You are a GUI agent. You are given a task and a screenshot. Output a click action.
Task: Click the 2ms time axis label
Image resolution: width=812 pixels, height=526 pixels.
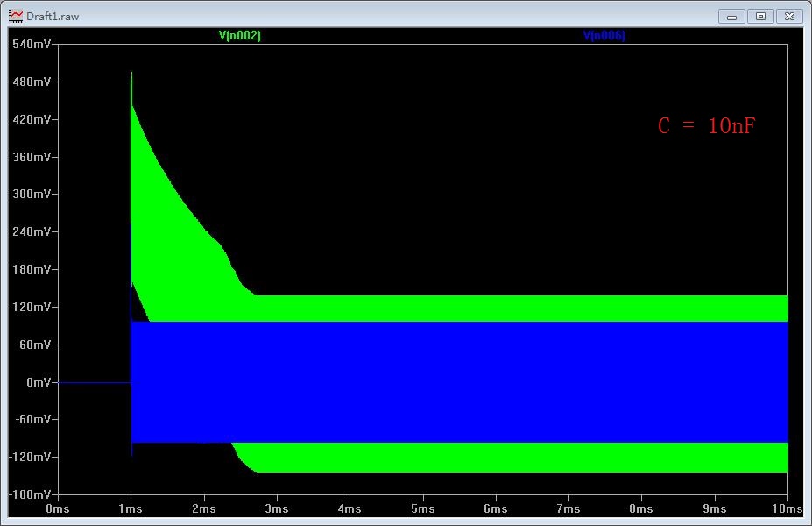coord(203,508)
